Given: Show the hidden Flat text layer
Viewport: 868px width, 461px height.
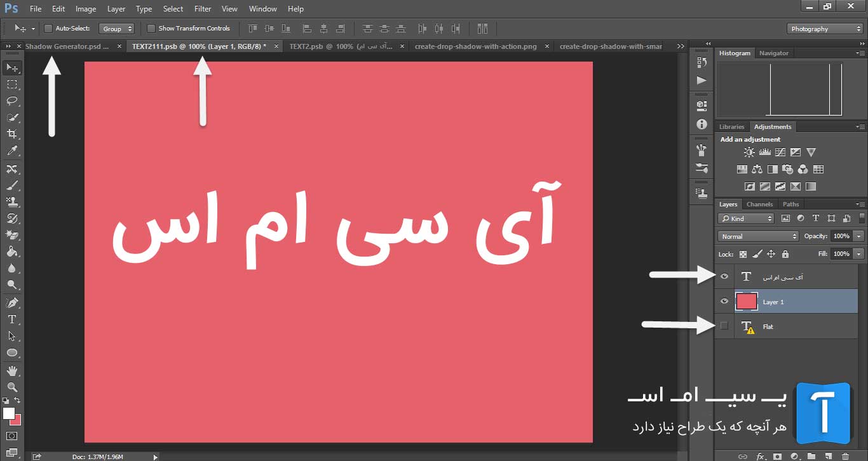Looking at the screenshot, I should click(724, 326).
